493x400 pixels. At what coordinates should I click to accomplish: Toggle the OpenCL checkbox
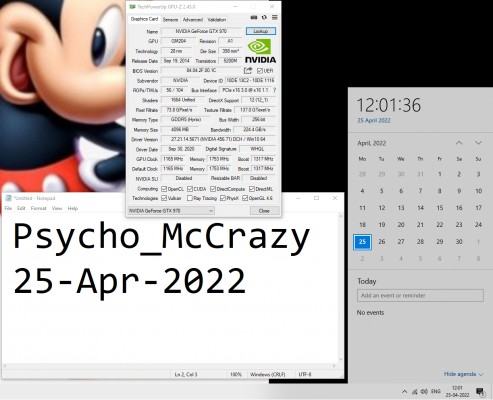tap(164, 189)
